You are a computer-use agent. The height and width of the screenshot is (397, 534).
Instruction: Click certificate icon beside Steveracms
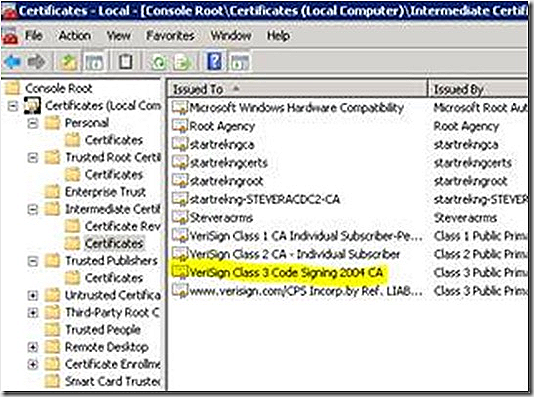pyautogui.click(x=180, y=217)
